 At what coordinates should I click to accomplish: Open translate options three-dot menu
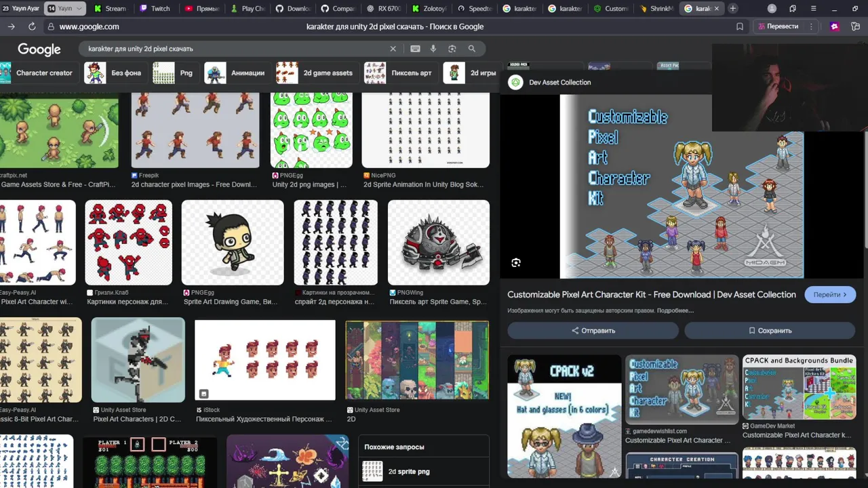810,26
